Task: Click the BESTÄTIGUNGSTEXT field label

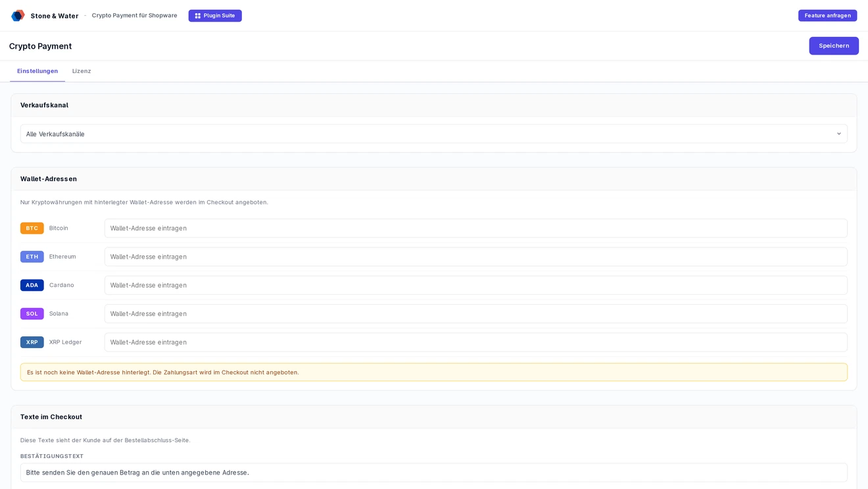Action: pyautogui.click(x=52, y=456)
